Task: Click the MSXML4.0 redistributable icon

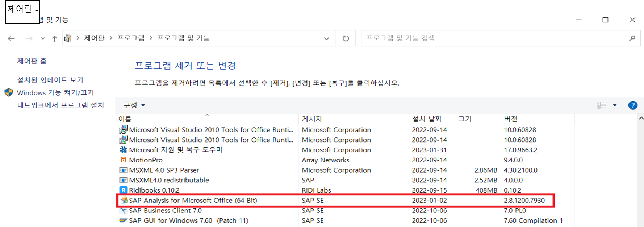Action: (x=124, y=180)
